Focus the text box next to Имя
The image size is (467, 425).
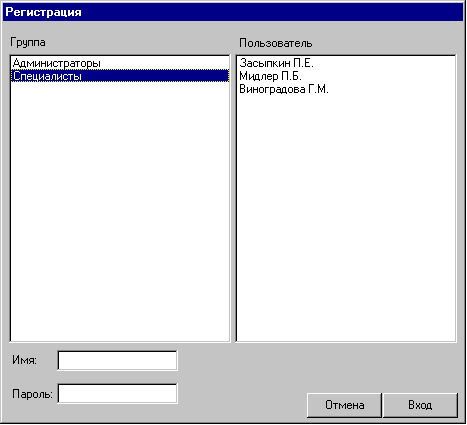(x=117, y=360)
